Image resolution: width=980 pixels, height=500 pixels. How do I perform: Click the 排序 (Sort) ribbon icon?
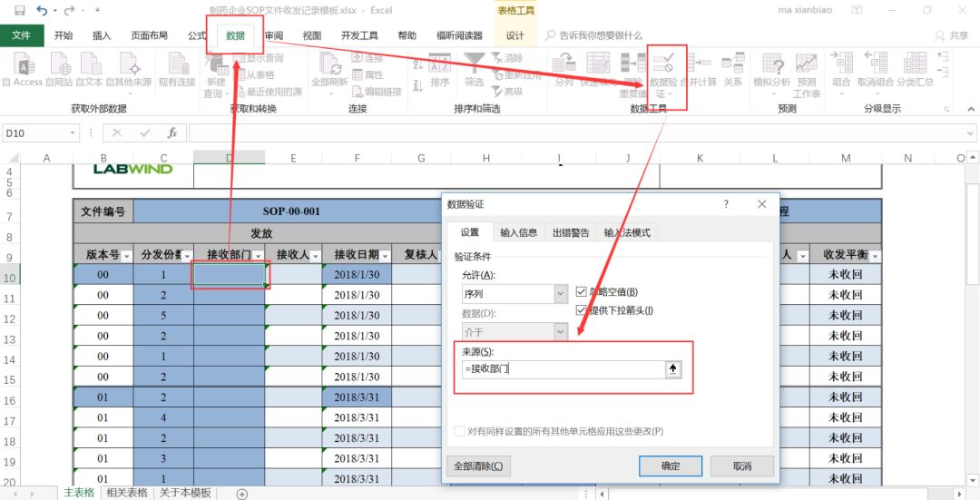click(439, 66)
